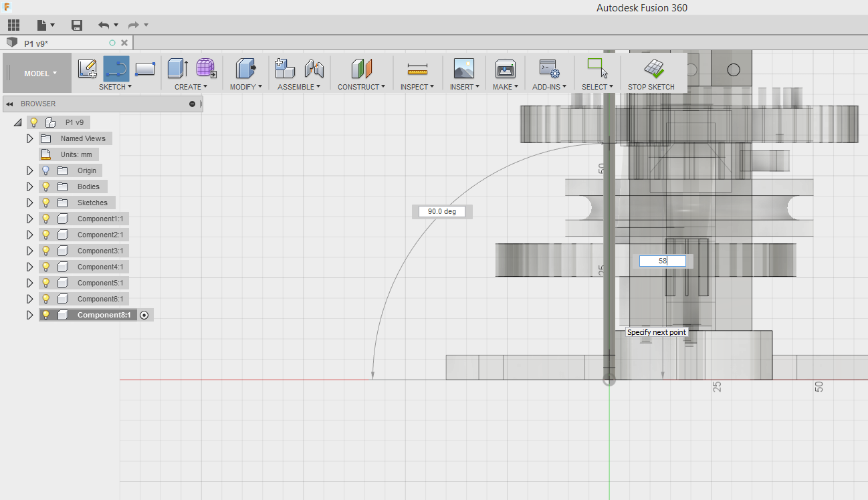Open the File menu icon
Image resolution: width=868 pixels, height=500 pixels.
(x=42, y=25)
